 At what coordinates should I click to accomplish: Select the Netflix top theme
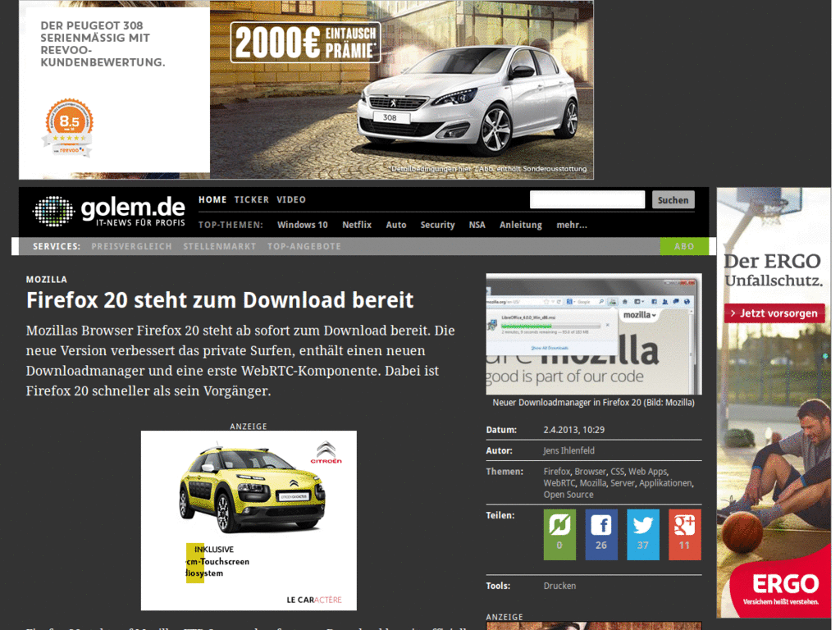(x=357, y=225)
